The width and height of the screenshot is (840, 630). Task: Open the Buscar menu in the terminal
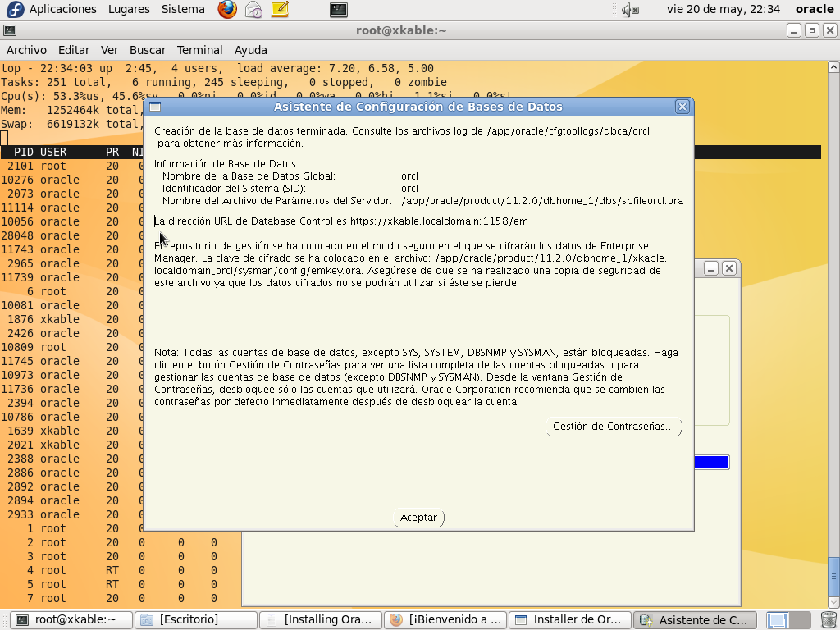148,50
